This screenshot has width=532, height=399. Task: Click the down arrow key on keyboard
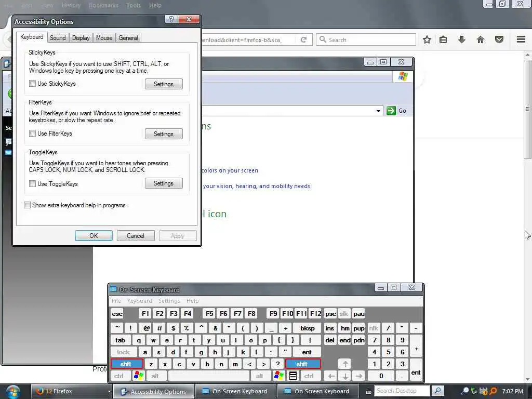(345, 376)
